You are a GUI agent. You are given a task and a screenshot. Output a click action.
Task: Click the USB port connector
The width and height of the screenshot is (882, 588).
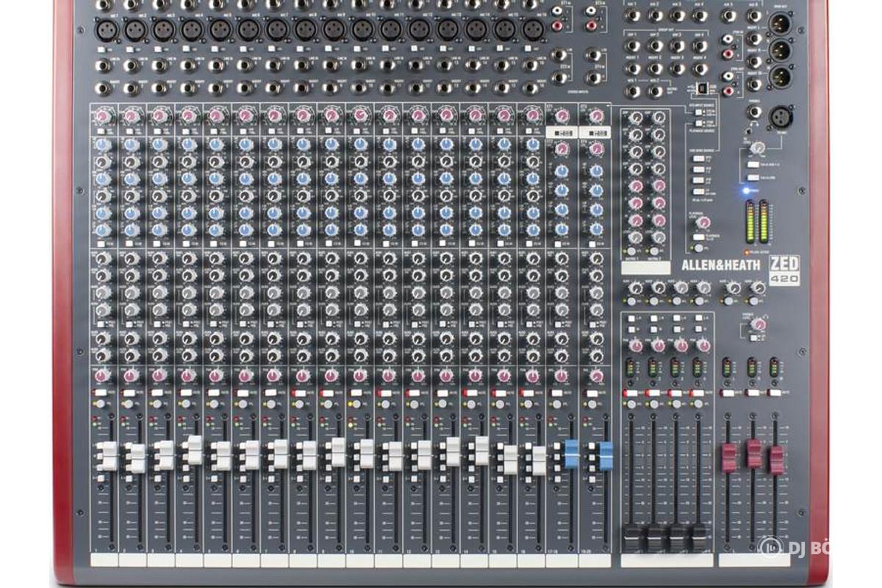tap(702, 88)
